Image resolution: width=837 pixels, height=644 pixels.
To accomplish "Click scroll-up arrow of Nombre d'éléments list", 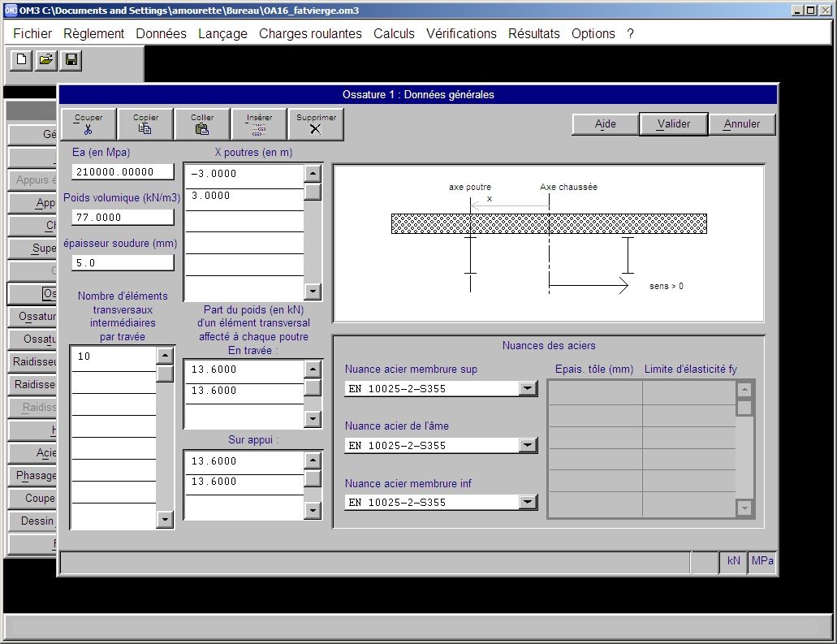I will point(165,356).
